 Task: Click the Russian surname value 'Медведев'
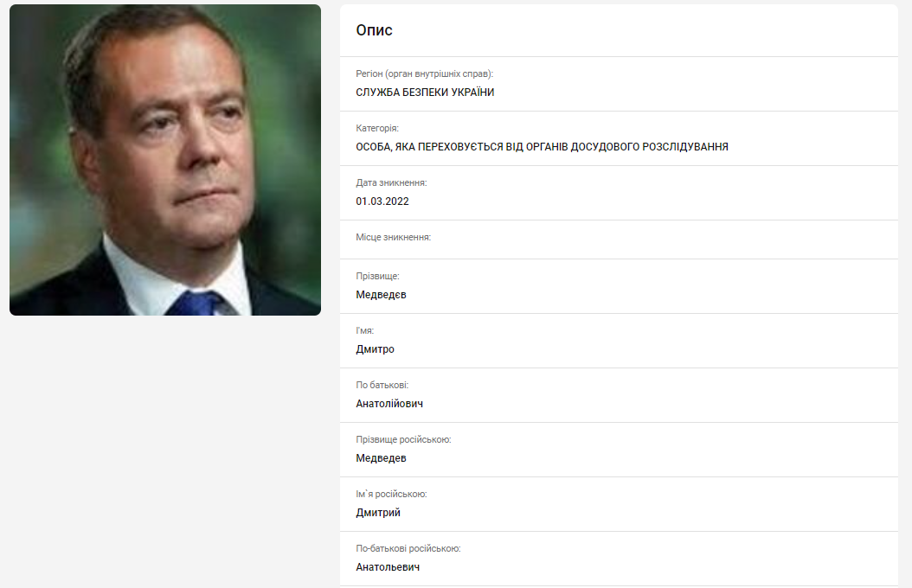tap(381, 458)
